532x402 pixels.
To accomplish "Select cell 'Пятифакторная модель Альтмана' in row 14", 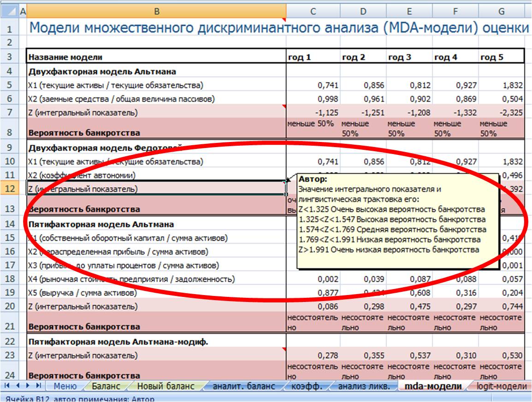I will coord(156,224).
